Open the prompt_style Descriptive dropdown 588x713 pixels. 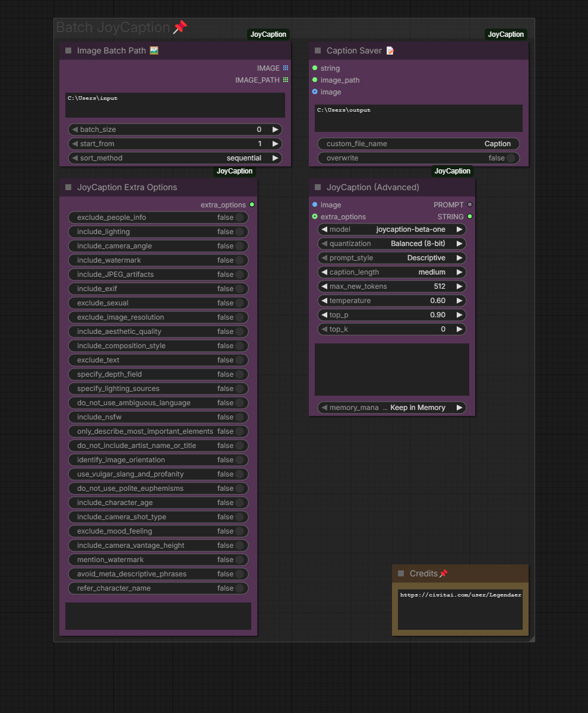pos(392,258)
